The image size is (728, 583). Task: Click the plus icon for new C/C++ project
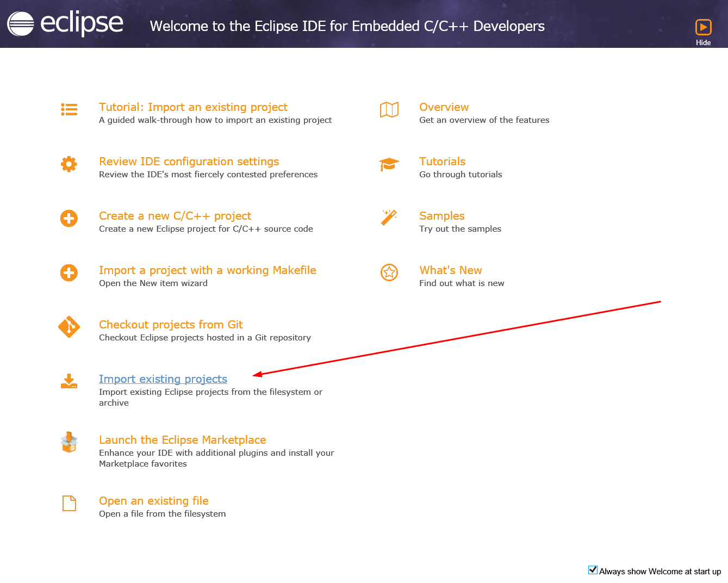pos(69,218)
